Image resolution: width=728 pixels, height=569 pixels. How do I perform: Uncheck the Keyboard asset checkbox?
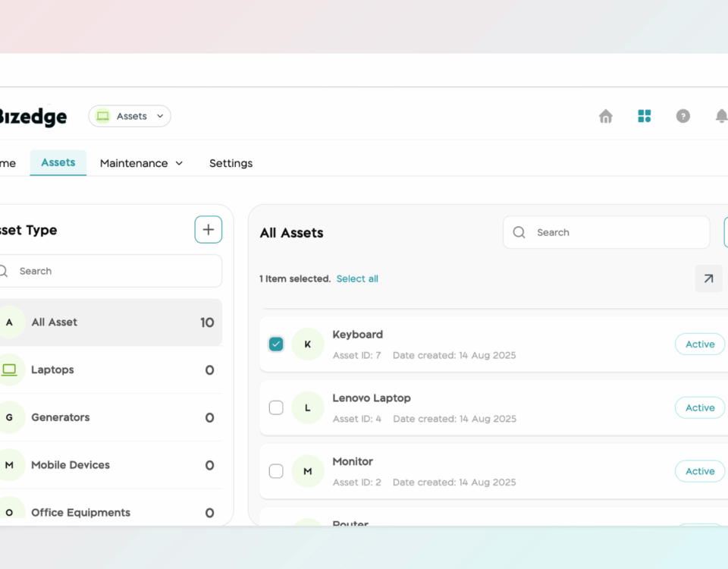point(276,344)
